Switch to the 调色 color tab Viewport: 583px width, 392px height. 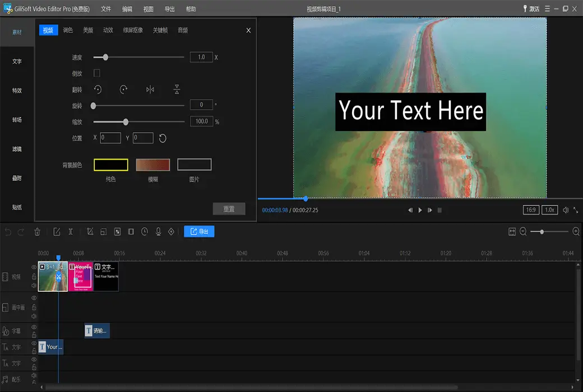click(x=68, y=30)
